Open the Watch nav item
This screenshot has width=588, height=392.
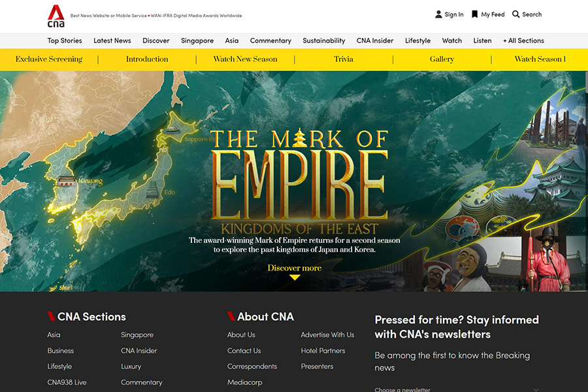452,41
